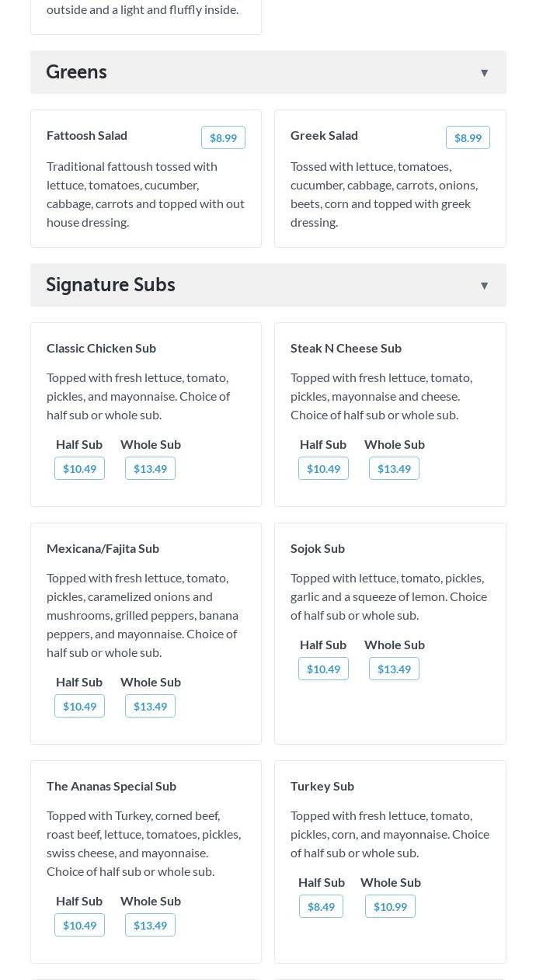Select Sojok Sub Half Sub price
The image size is (536, 980).
click(x=323, y=669)
